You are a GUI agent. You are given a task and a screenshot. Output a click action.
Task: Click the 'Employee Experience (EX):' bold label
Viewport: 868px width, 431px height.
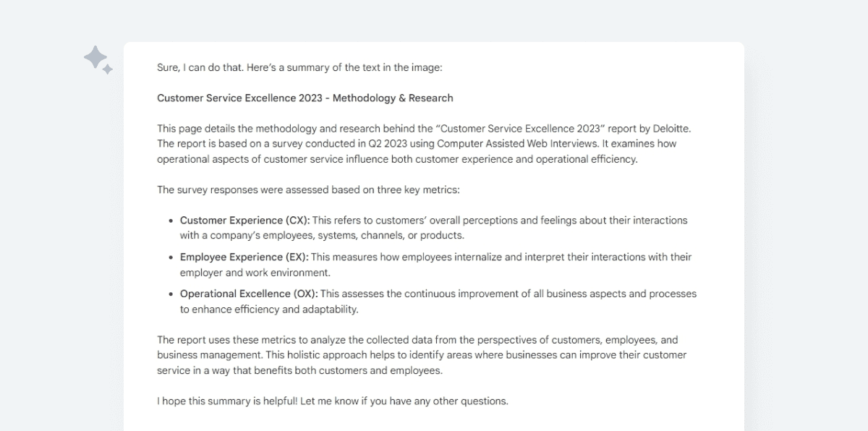point(244,257)
